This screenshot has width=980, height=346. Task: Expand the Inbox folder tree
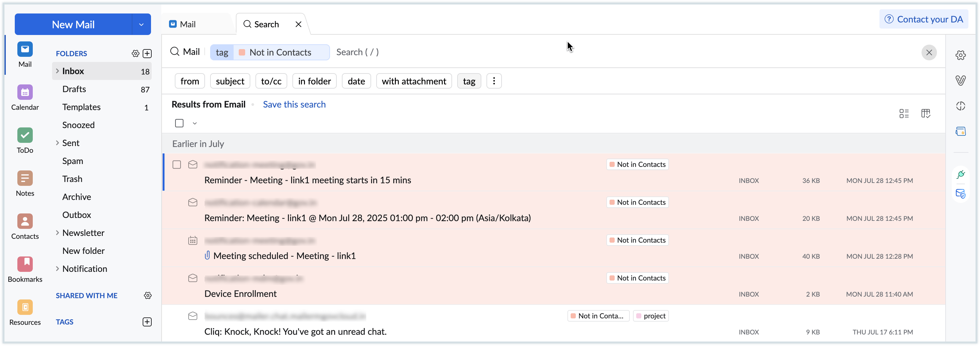point(58,71)
